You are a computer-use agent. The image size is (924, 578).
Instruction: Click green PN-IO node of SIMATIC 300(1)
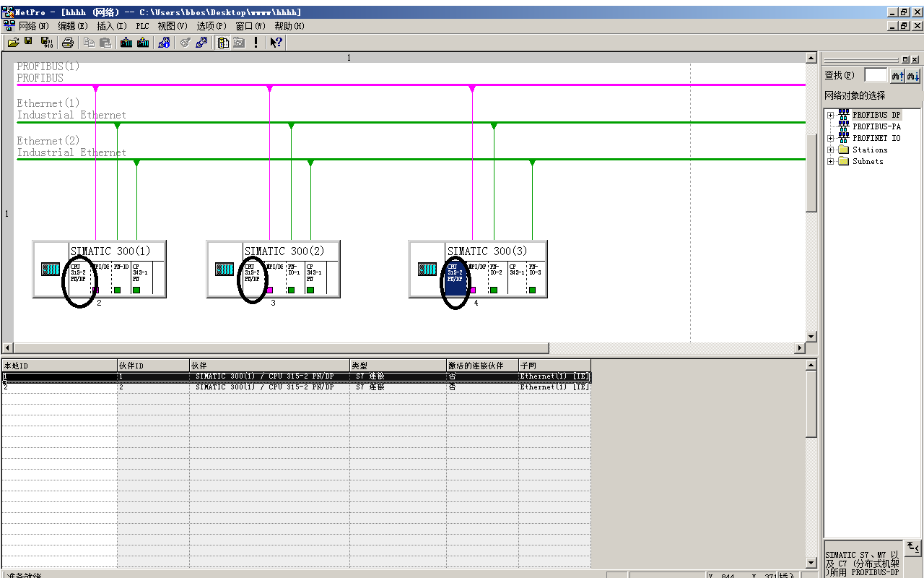(x=117, y=290)
